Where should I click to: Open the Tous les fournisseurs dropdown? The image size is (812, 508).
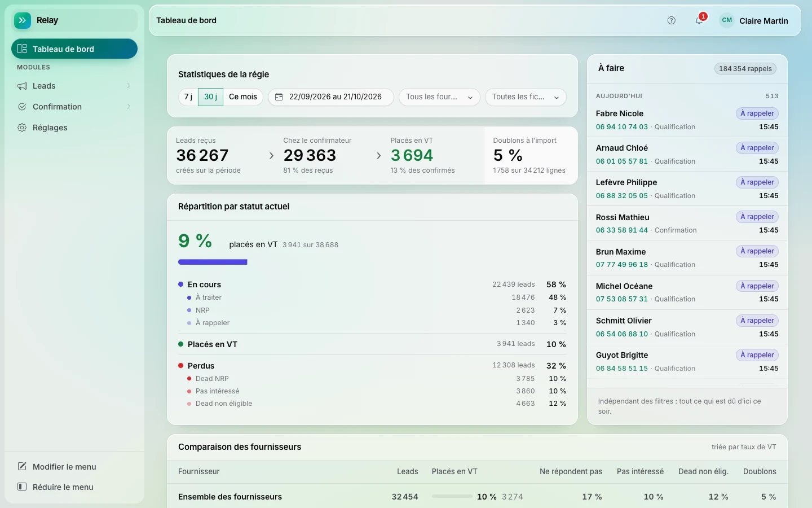439,97
